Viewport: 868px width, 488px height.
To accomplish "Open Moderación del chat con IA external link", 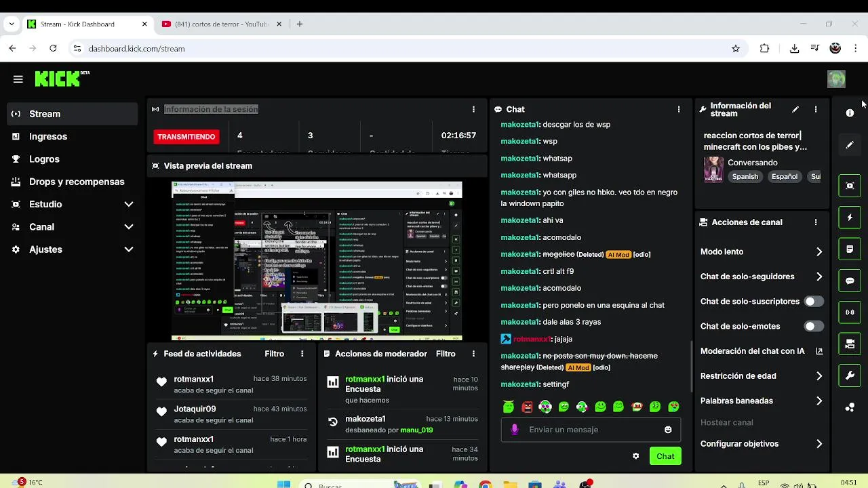I will point(819,351).
